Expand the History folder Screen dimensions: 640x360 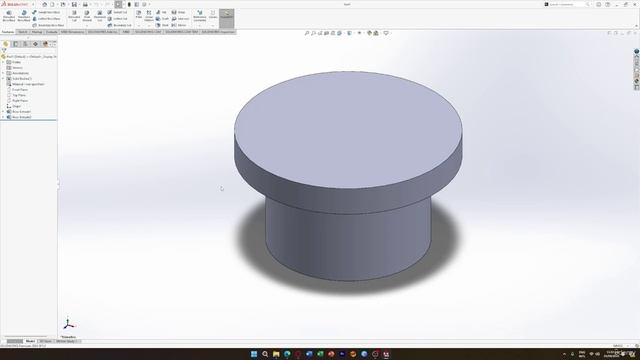point(3,62)
